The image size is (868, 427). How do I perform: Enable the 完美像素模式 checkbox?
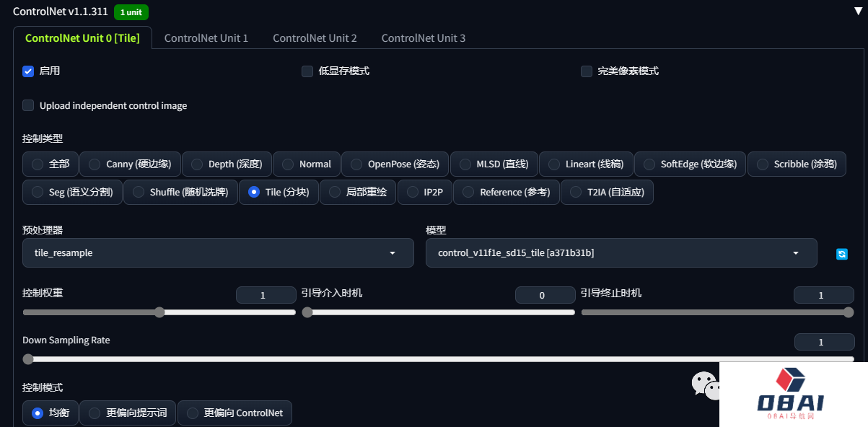point(587,71)
